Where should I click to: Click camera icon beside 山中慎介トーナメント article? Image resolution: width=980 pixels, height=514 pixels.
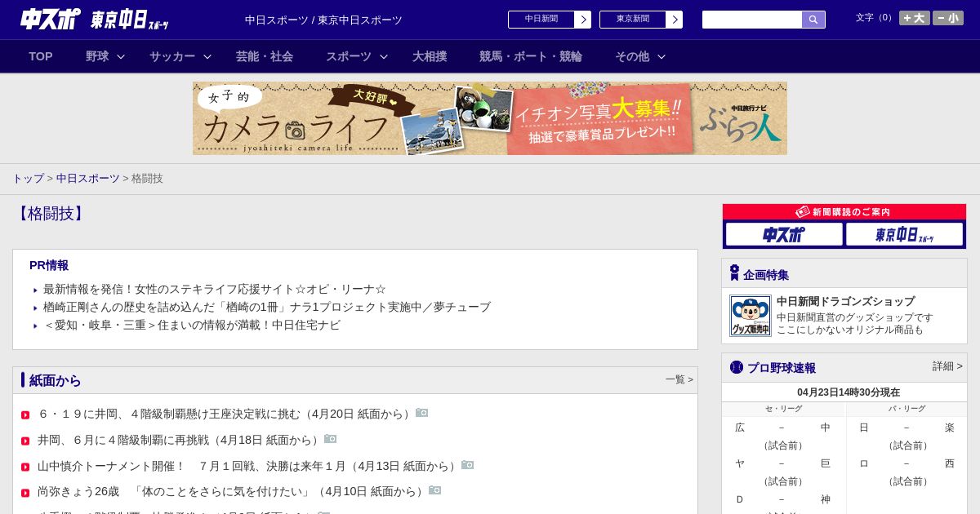point(468,465)
